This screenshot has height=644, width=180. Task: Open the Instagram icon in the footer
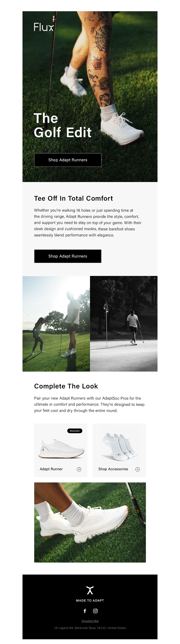tap(95, 611)
